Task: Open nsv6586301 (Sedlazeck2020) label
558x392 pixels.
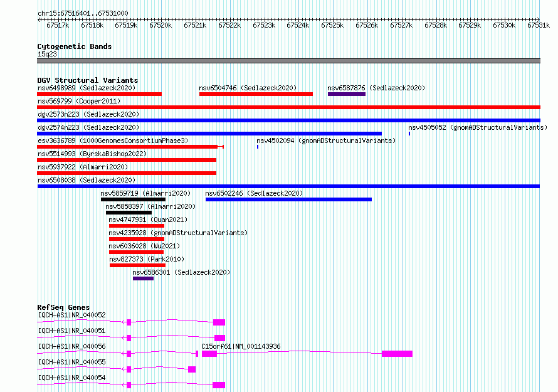Action: [x=181, y=272]
